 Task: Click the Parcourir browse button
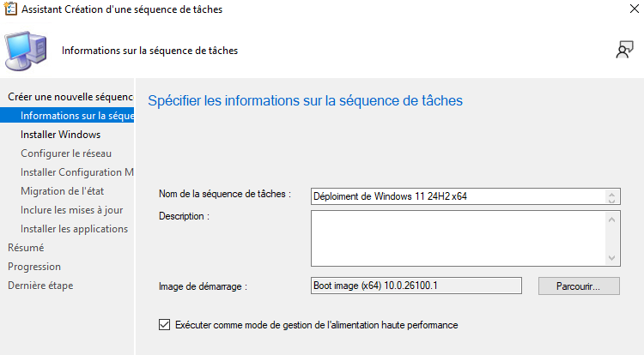click(x=579, y=286)
